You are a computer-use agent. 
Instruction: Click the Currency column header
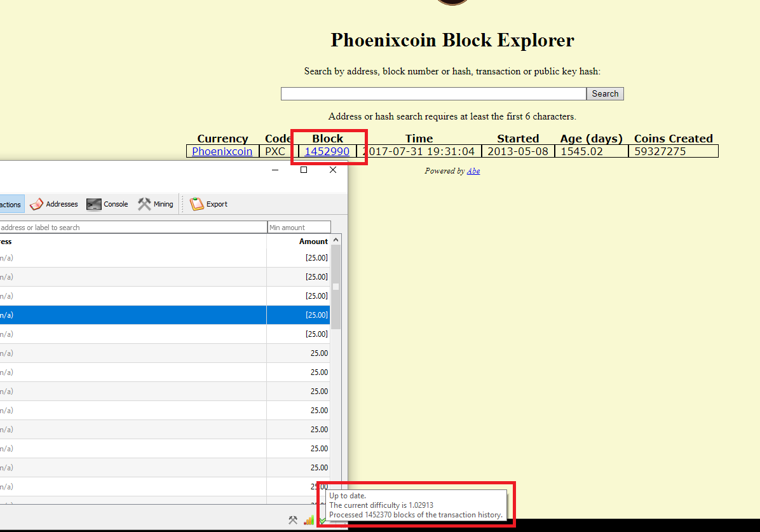coord(222,139)
